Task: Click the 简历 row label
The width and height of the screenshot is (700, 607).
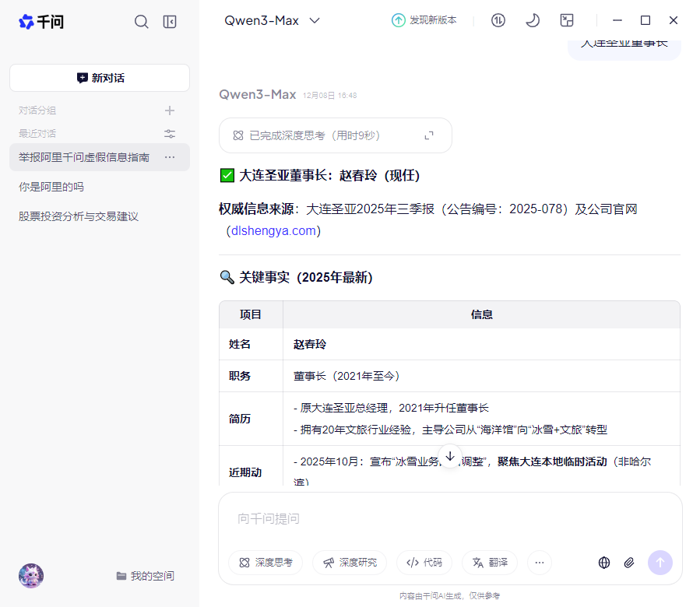Action: click(x=240, y=419)
